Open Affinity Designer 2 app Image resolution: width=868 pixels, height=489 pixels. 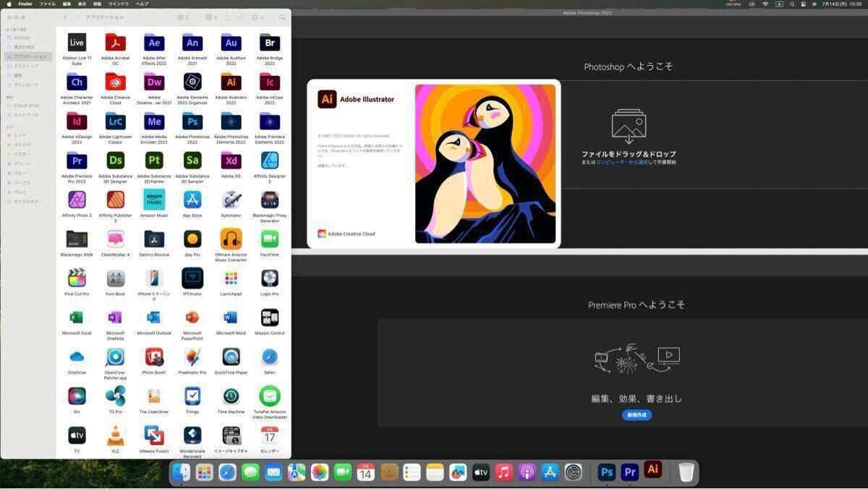click(270, 160)
